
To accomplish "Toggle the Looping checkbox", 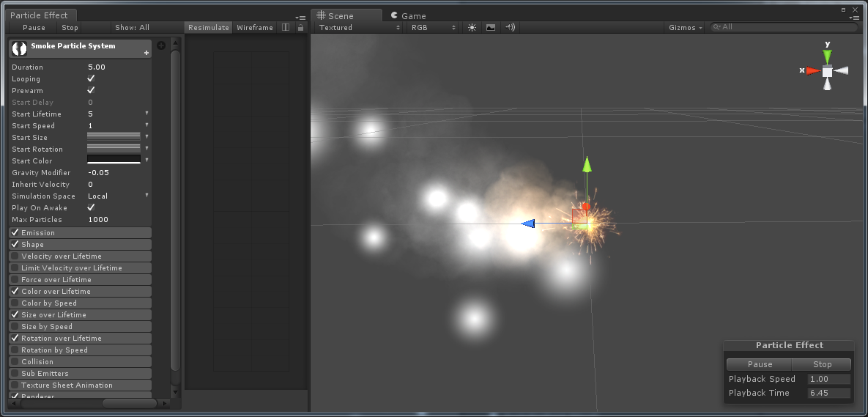I will pos(92,78).
